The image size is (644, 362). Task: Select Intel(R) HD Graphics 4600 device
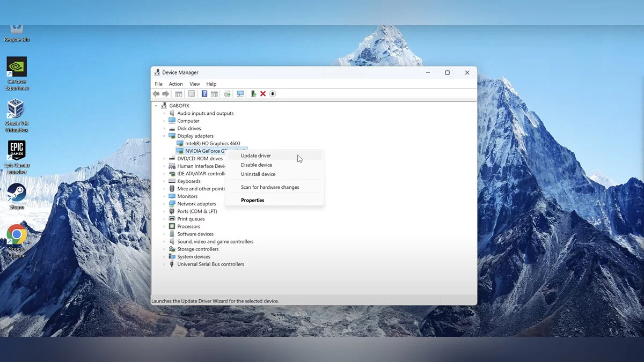click(x=213, y=144)
